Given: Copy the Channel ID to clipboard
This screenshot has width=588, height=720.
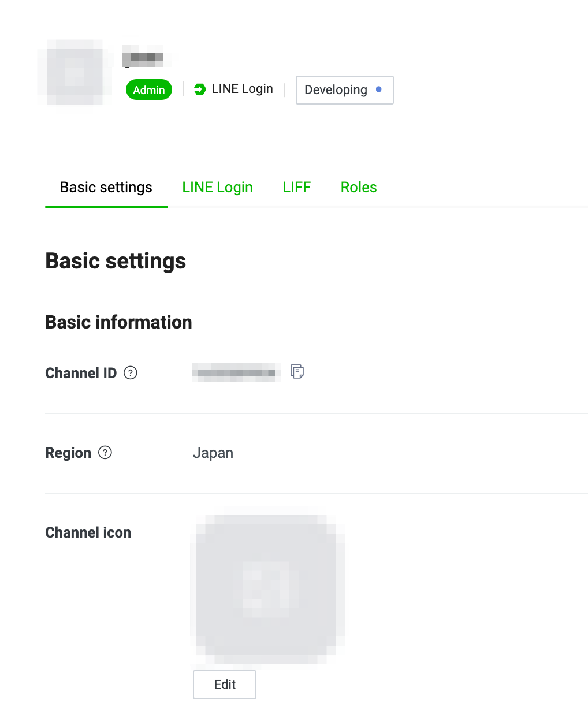Looking at the screenshot, I should coord(297,372).
